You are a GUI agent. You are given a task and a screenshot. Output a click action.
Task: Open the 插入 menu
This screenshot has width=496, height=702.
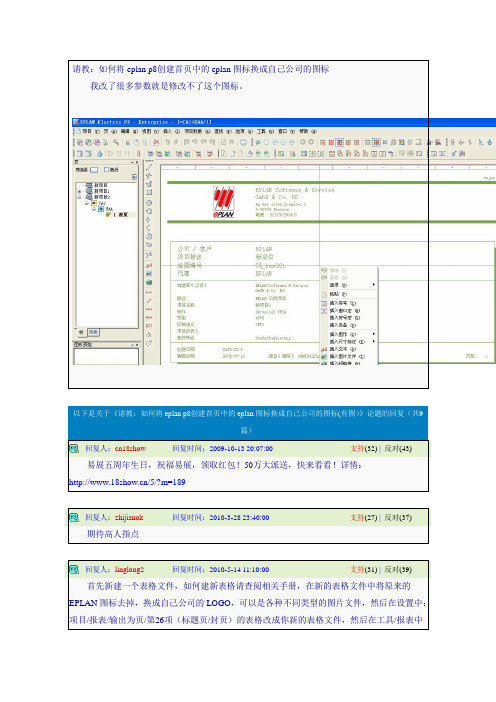[x=171, y=131]
